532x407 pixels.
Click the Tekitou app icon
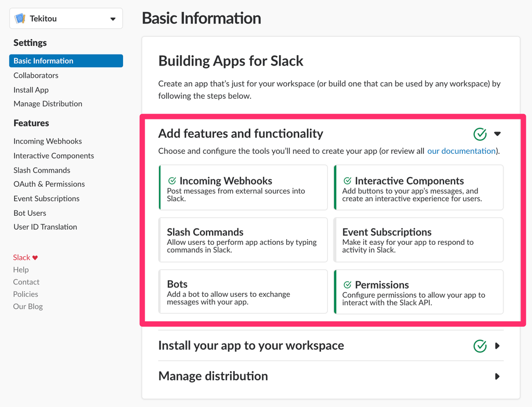(x=20, y=18)
